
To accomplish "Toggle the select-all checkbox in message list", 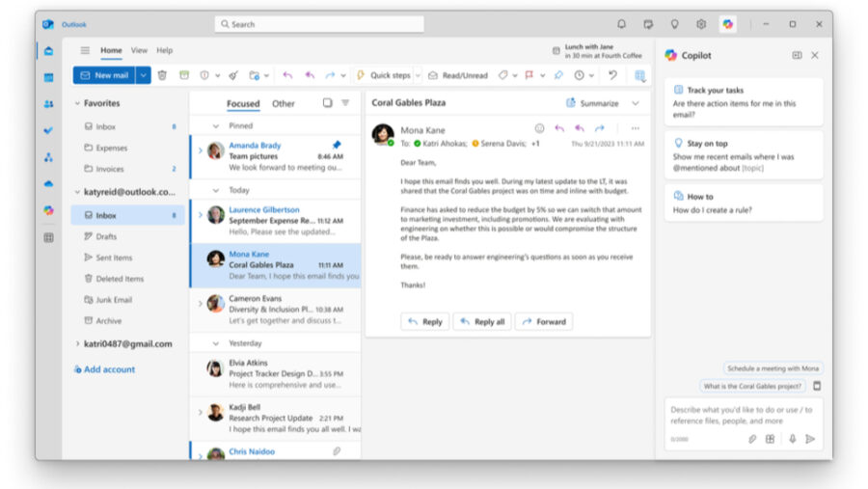I will (x=328, y=103).
